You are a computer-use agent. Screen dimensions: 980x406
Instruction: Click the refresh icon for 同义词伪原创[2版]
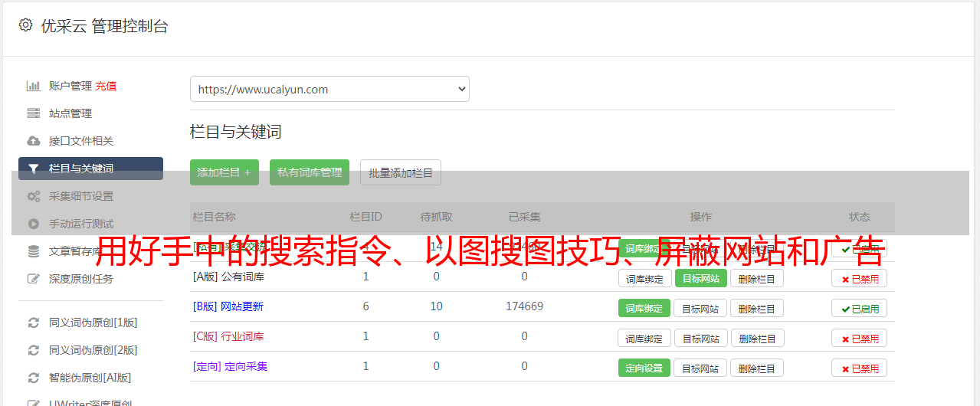[33, 350]
